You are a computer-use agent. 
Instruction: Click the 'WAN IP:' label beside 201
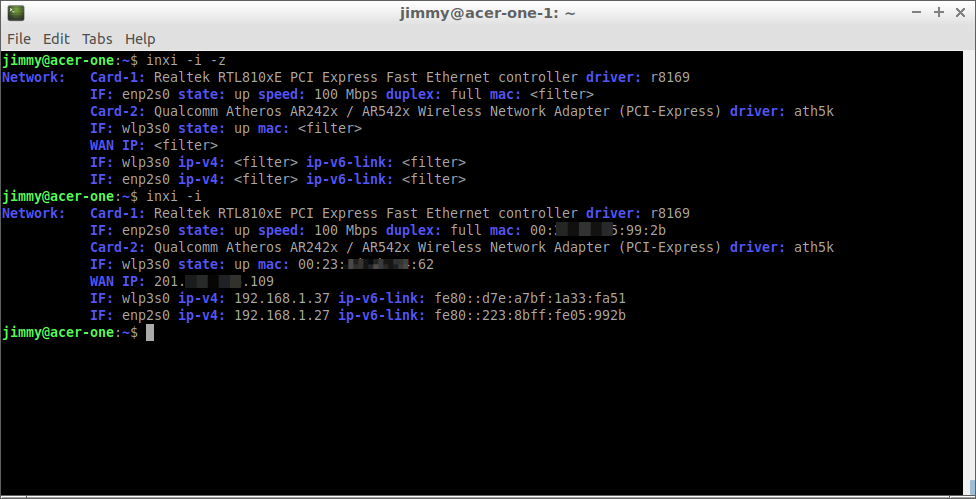[118, 281]
